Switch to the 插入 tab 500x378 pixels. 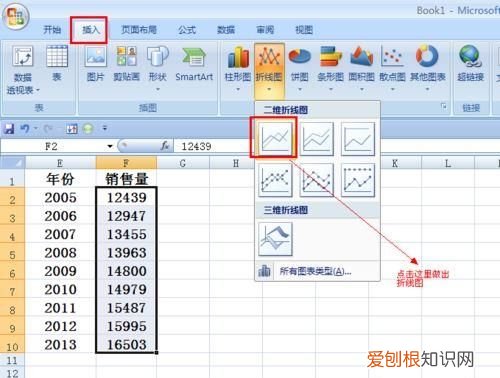tap(91, 30)
